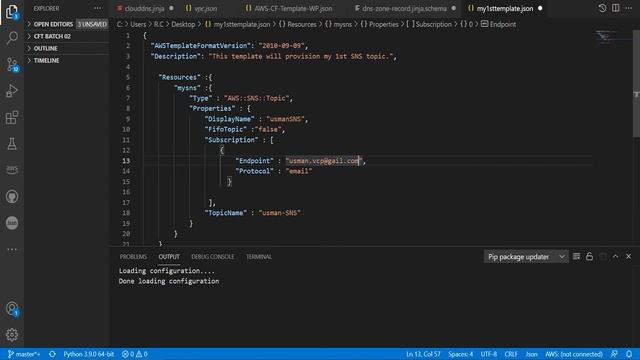Click the feedback icon in status bar
Viewport: 640px width, 360px height.
click(x=614, y=354)
